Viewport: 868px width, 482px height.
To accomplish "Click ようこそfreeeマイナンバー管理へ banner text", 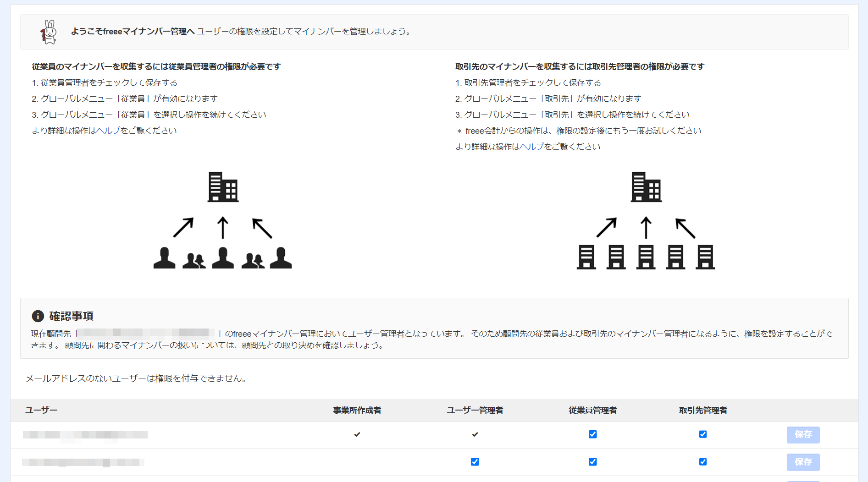I will tap(133, 32).
